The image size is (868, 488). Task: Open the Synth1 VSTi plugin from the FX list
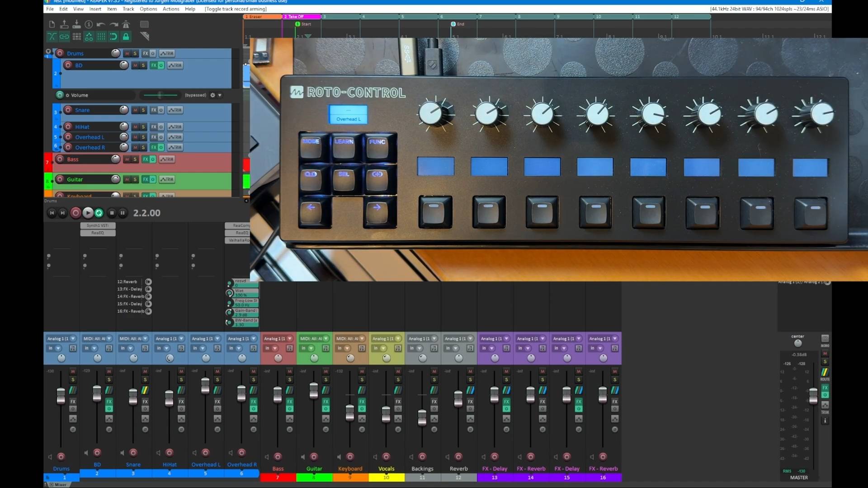coord(98,225)
